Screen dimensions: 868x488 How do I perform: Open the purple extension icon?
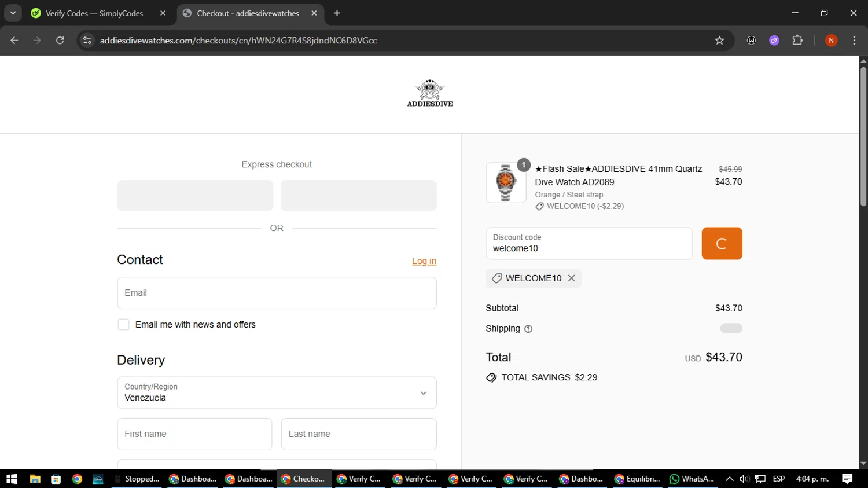(774, 41)
